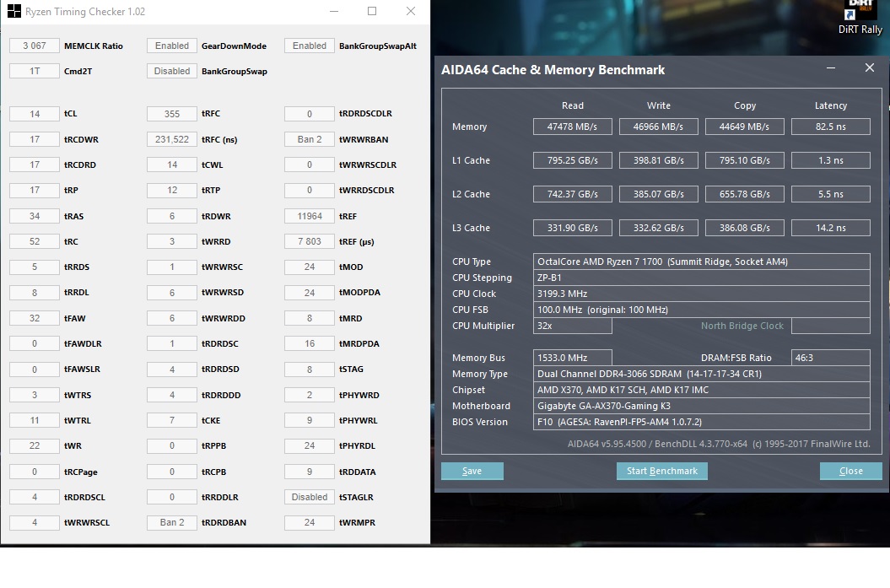The height and width of the screenshot is (588, 890).
Task: Click the Chipset field AMD X370
Action: [x=702, y=390]
